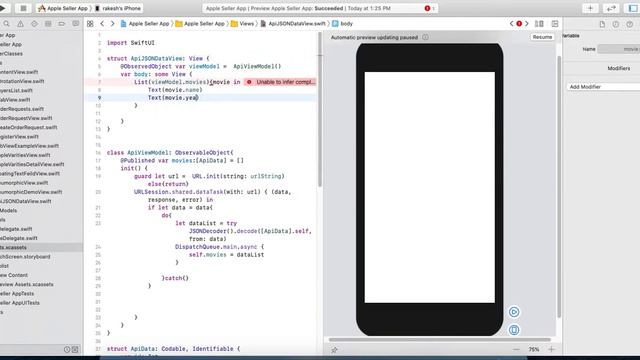
Task: Open the find navigator magnifier icon
Action: (7, 24)
